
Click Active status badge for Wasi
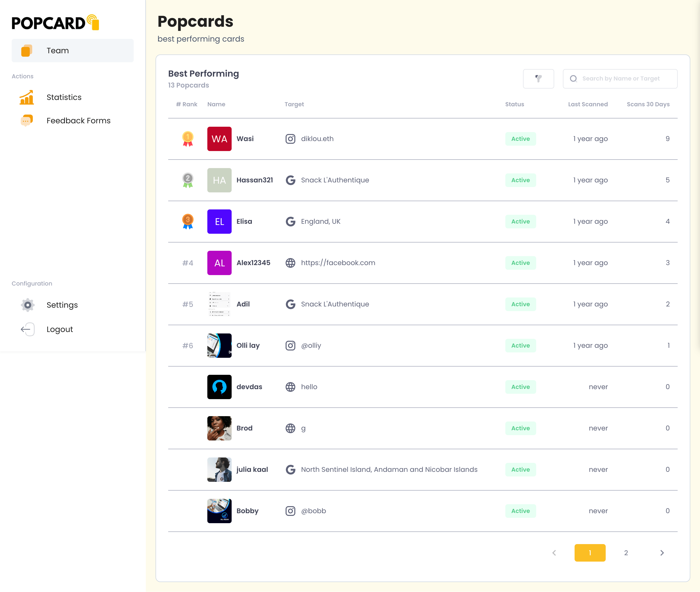pos(520,139)
